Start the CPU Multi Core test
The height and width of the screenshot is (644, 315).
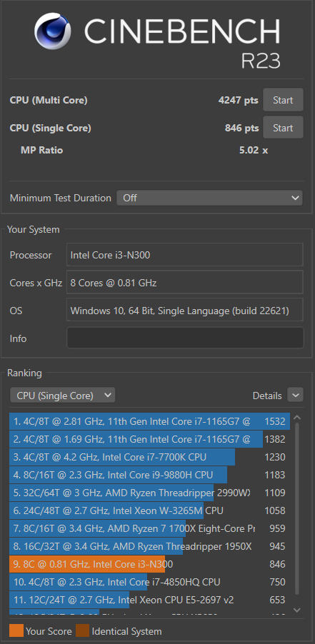[x=283, y=100]
